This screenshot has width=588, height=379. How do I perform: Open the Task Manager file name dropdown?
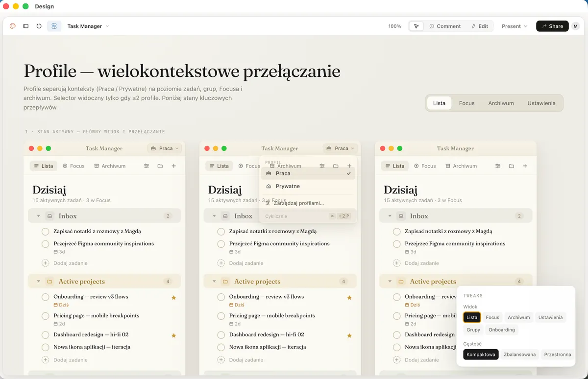(x=88, y=26)
